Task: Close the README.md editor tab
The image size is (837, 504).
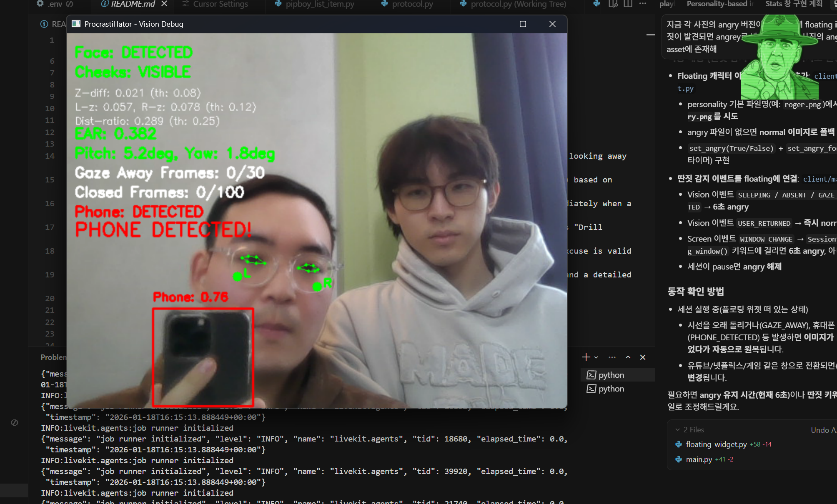Action: [x=164, y=4]
